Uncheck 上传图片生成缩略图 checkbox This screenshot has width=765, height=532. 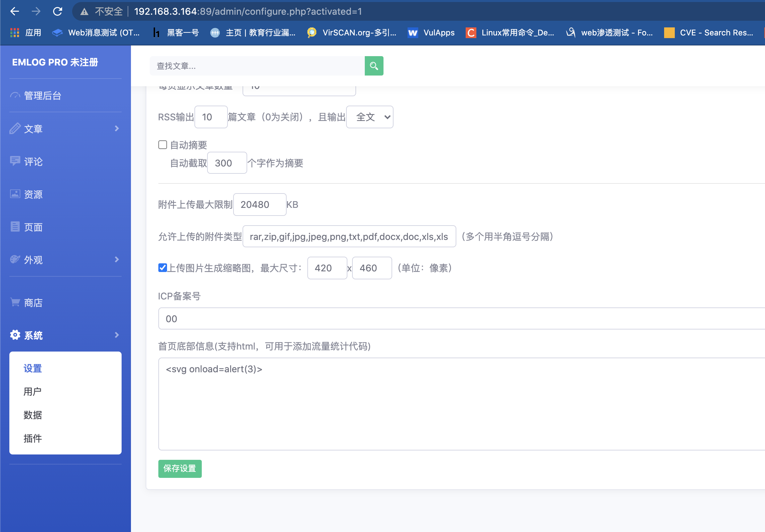163,268
